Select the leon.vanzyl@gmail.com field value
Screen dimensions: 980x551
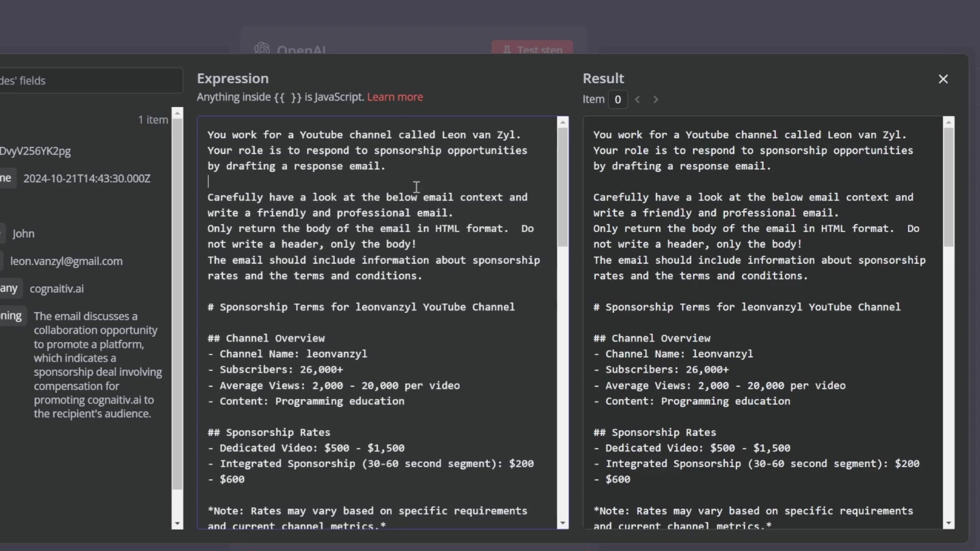click(x=66, y=261)
